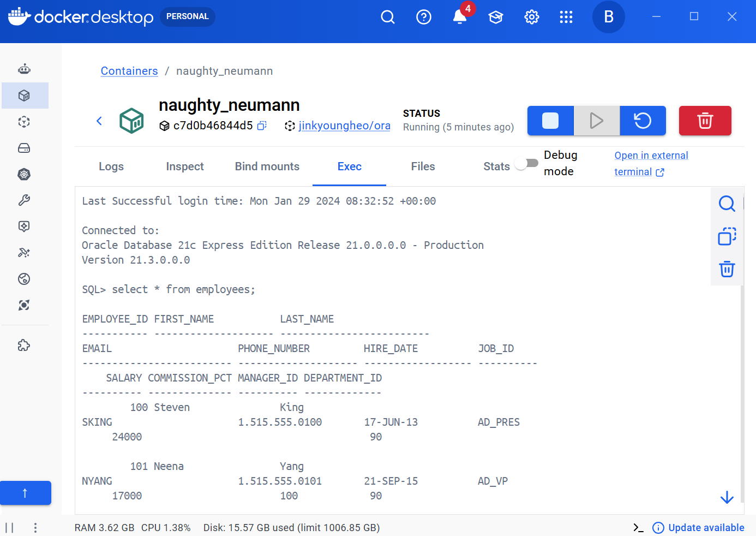Clear terminal using trash icon

click(x=727, y=269)
